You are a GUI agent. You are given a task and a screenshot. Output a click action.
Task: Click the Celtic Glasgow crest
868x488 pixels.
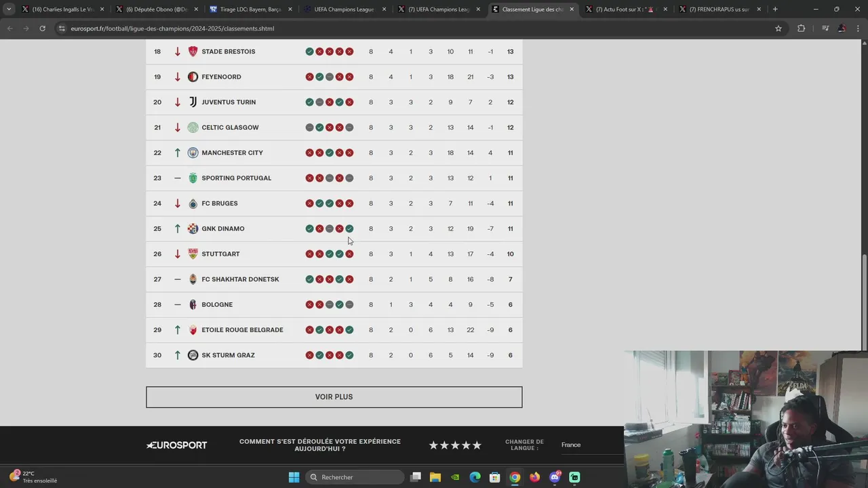pos(193,127)
